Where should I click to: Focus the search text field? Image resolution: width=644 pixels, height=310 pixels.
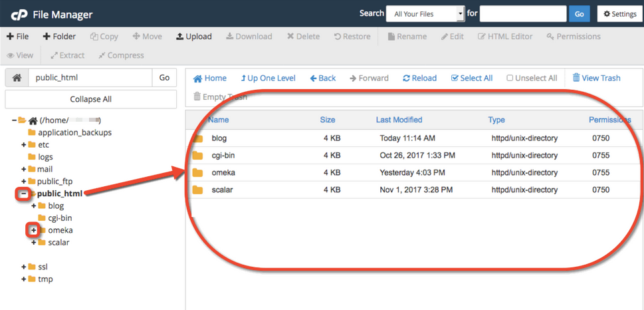coord(523,14)
